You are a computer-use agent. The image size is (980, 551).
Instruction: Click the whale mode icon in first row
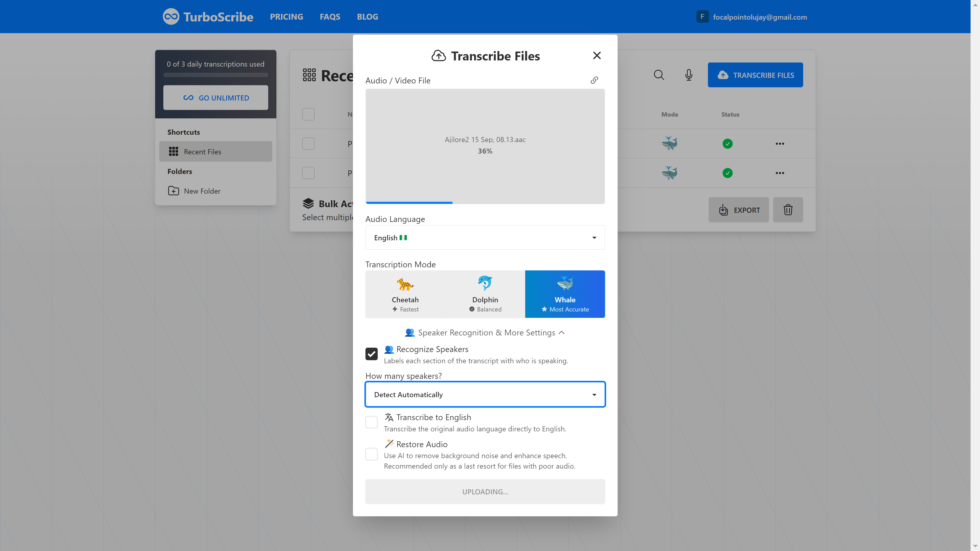coord(670,143)
